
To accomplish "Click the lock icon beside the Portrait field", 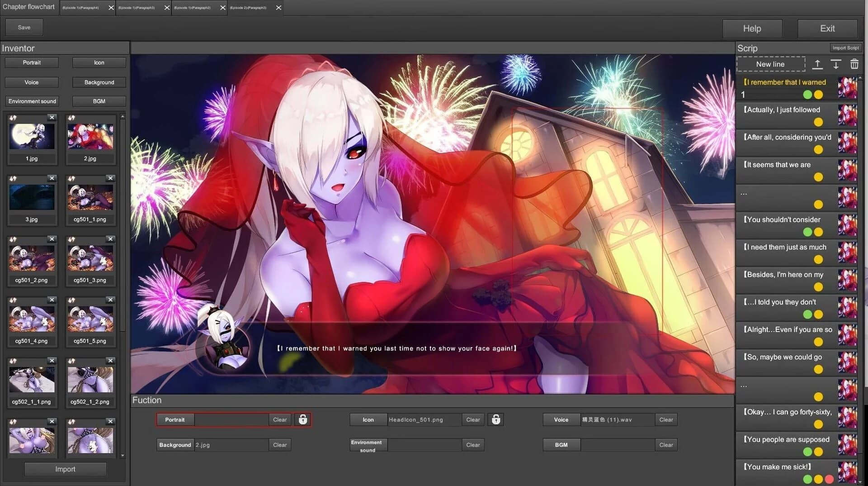I will coord(302,419).
